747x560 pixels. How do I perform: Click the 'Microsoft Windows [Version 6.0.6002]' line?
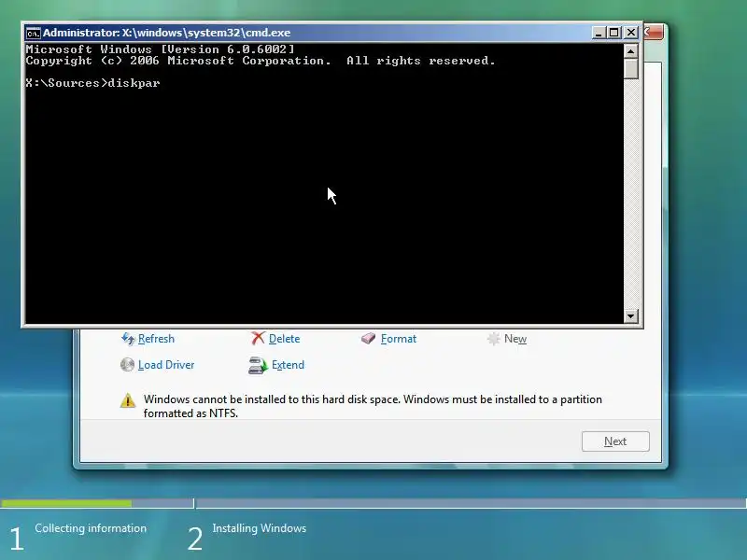point(160,49)
